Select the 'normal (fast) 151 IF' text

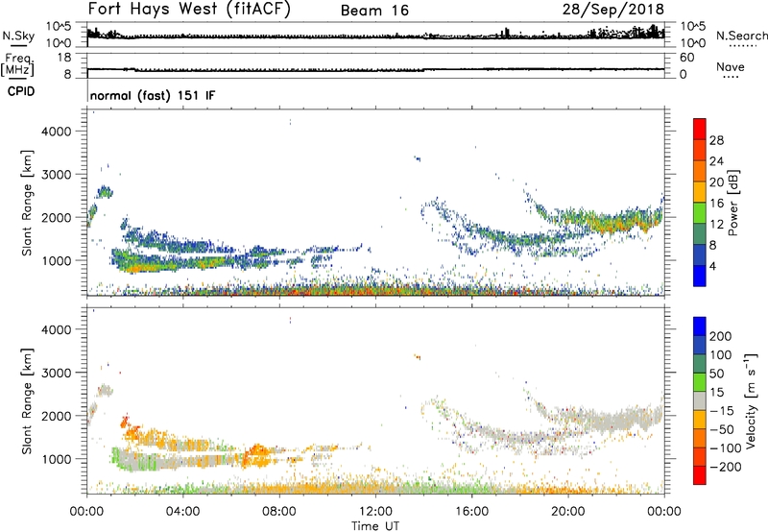pyautogui.click(x=153, y=95)
